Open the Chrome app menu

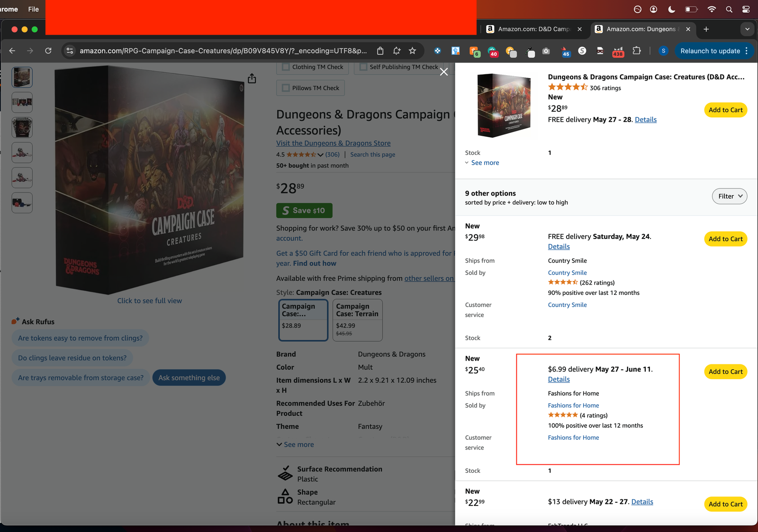click(x=9, y=9)
